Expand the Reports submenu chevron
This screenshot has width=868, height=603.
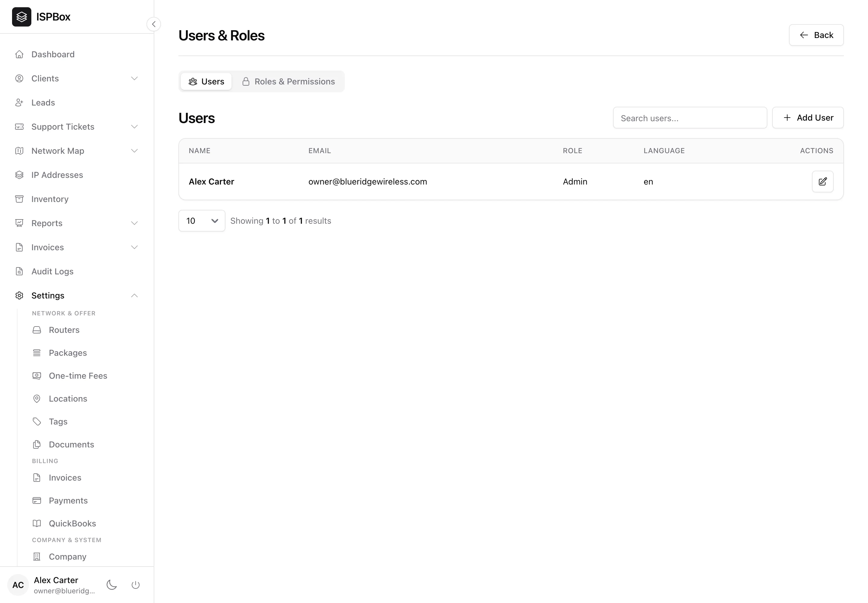(x=134, y=223)
